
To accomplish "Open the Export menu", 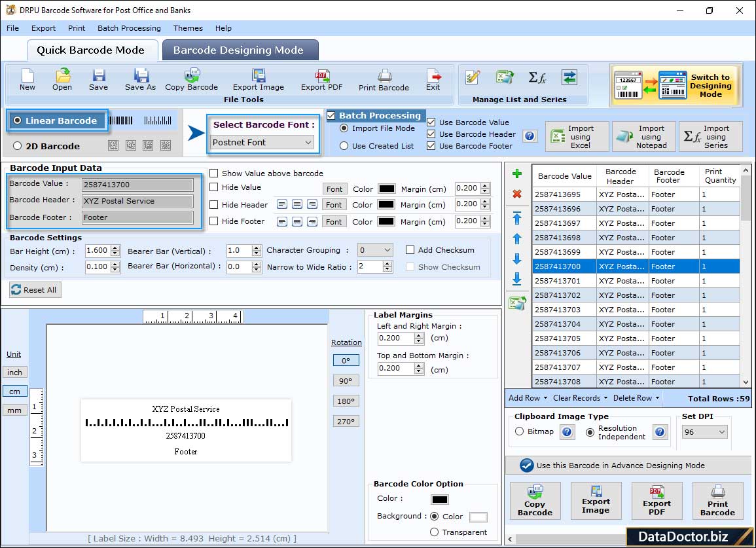I will (x=43, y=28).
